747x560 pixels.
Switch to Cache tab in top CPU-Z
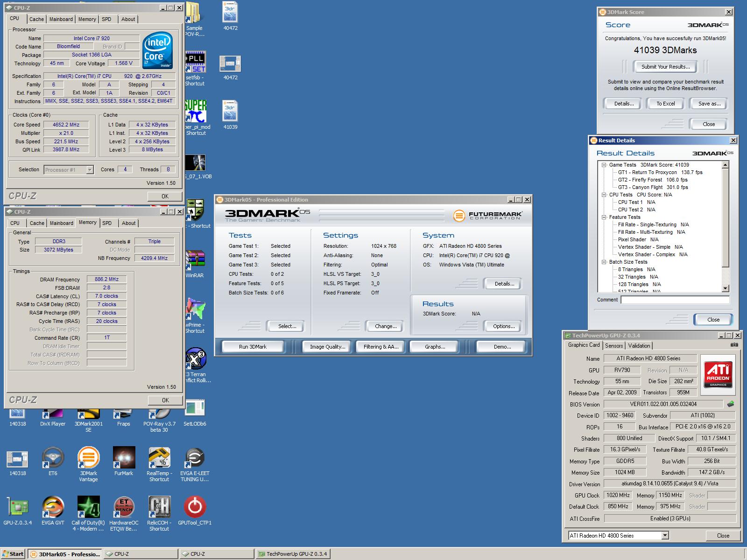[x=36, y=19]
